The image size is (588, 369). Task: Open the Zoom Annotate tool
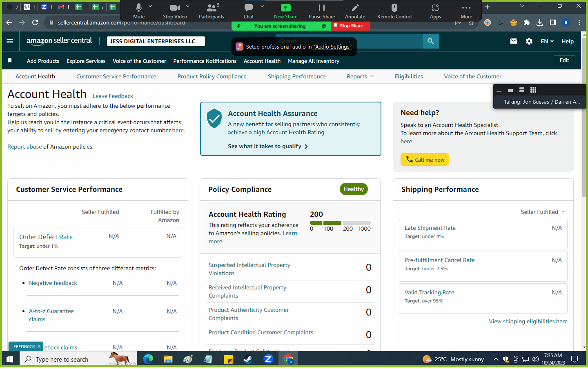[x=355, y=11]
